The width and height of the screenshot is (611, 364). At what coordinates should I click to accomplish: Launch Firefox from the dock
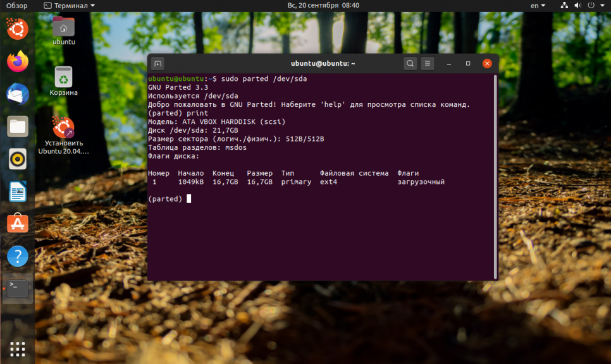[18, 61]
